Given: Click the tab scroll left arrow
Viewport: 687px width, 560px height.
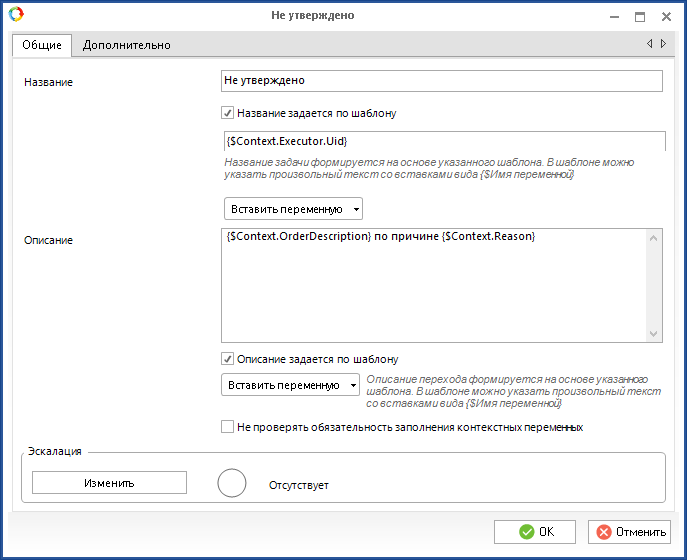Looking at the screenshot, I should [x=650, y=44].
